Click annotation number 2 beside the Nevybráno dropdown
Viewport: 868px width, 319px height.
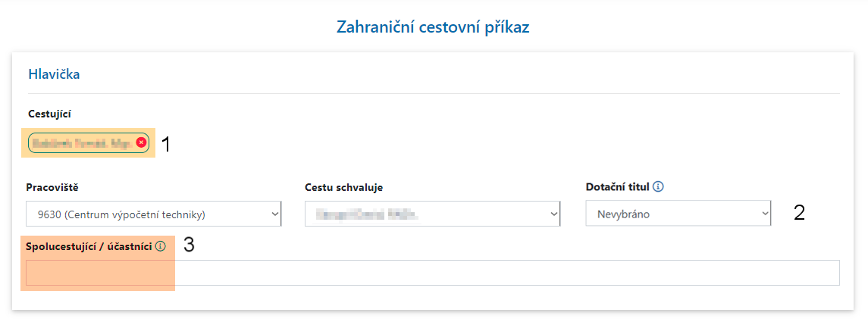tap(799, 213)
